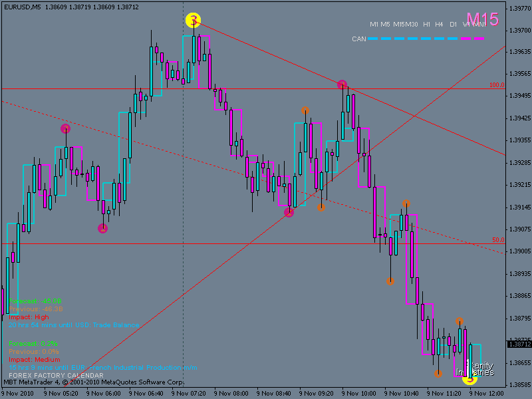Click the 9 Nov 05:20 time label
This screenshot has width=532, height=399.
click(61, 394)
